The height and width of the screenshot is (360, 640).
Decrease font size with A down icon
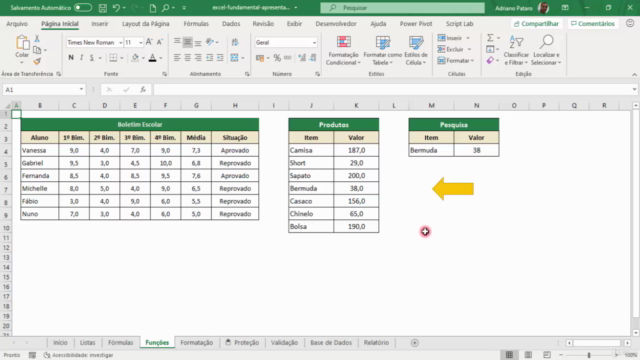[x=160, y=42]
